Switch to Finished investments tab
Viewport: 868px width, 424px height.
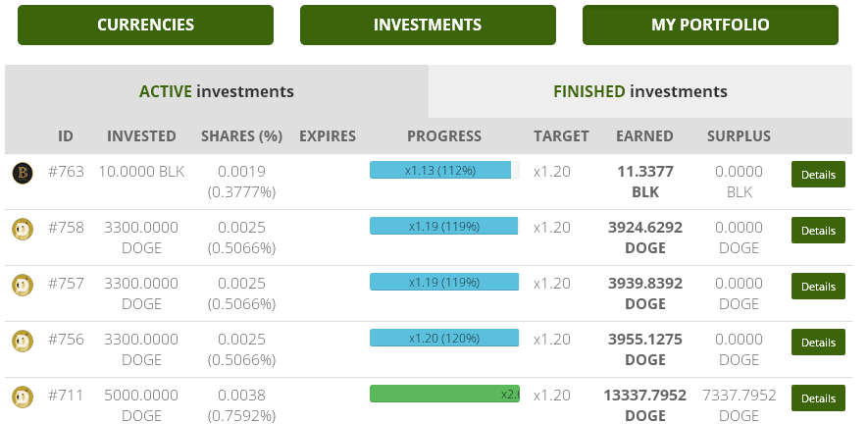639,91
